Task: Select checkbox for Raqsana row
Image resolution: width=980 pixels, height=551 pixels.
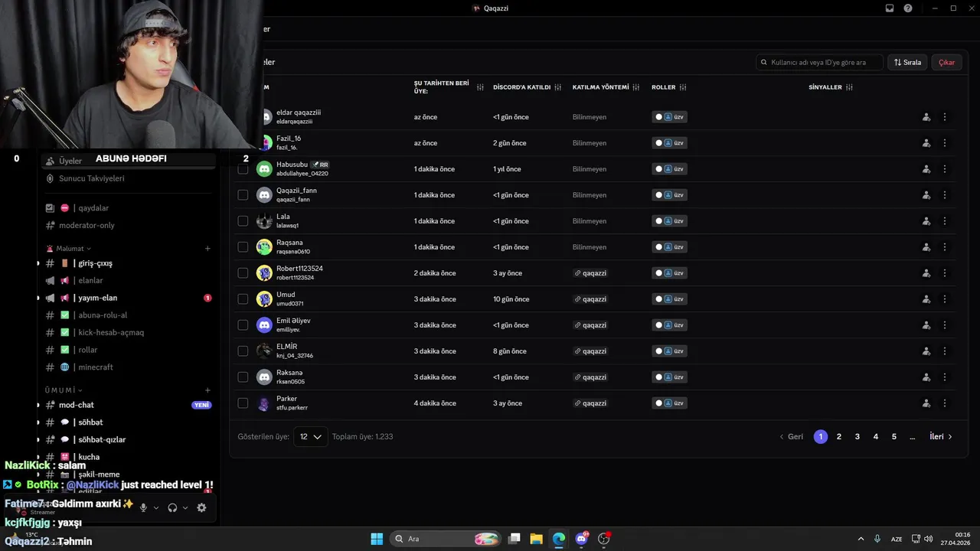Action: 243,247
